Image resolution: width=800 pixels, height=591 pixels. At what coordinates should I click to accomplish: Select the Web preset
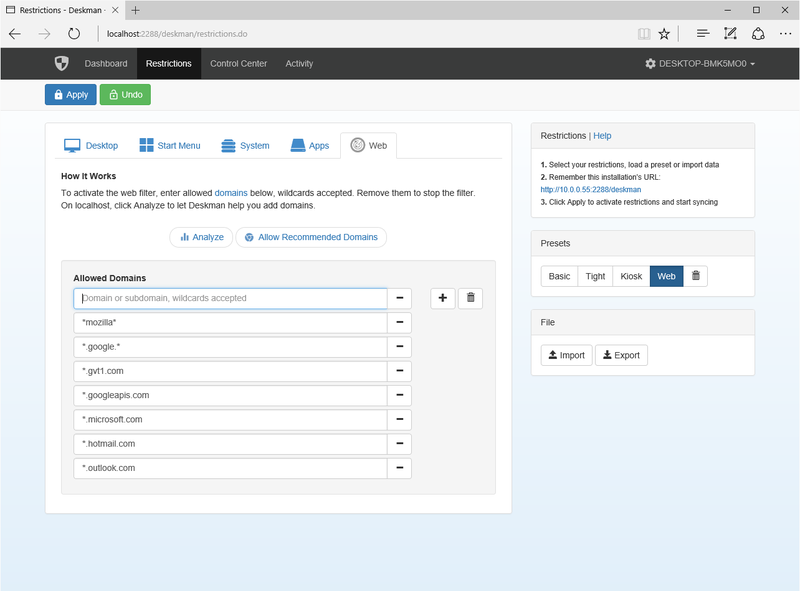666,276
